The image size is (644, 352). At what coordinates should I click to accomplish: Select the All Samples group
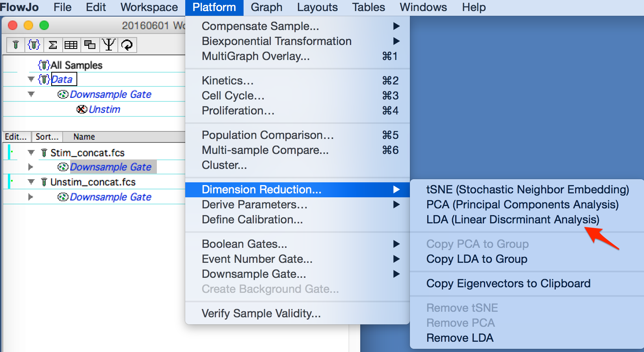pos(76,65)
